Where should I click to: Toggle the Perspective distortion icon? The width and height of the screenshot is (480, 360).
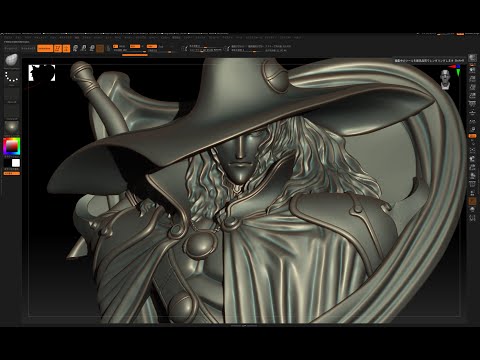coord(472,105)
